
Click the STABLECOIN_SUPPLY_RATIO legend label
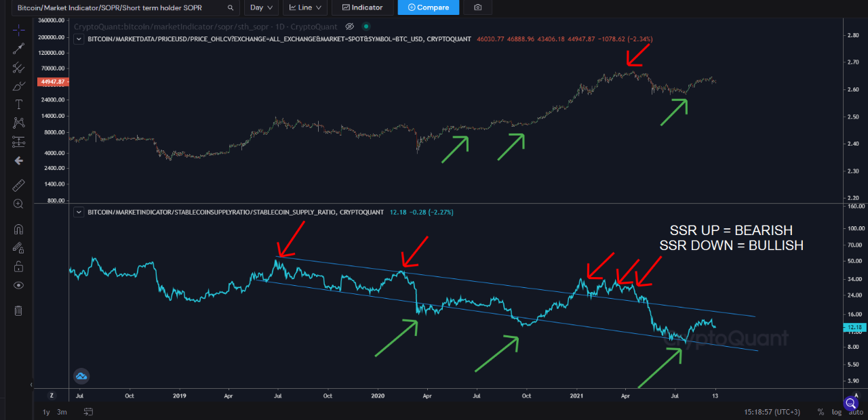(235, 212)
